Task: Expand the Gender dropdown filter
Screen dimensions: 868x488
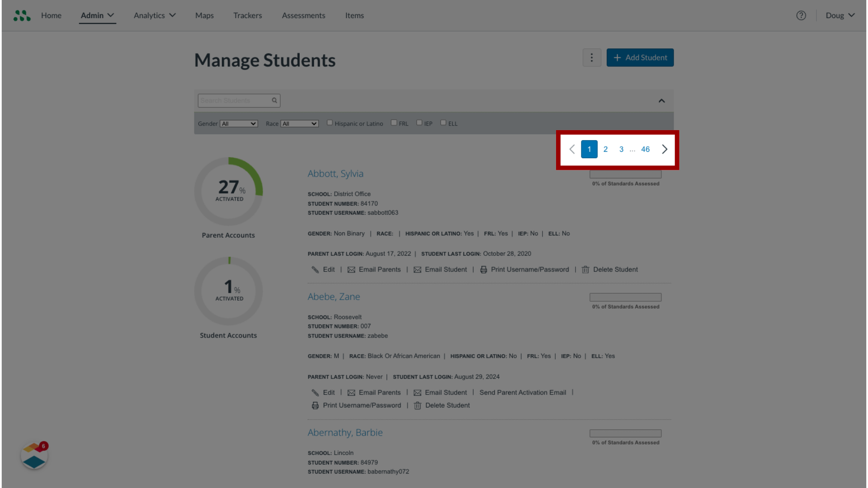Action: click(238, 123)
